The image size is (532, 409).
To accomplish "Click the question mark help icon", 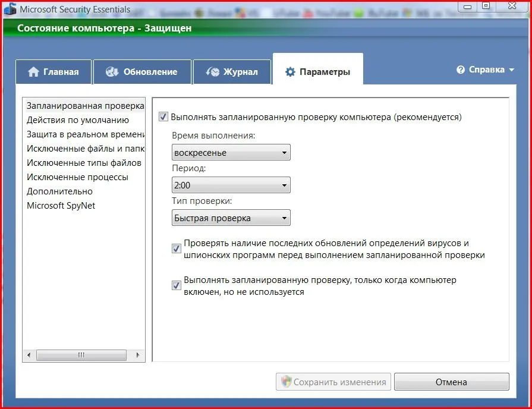I will click(x=461, y=70).
